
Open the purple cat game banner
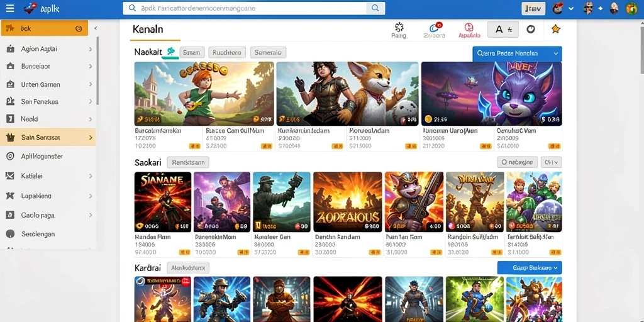pyautogui.click(x=492, y=94)
